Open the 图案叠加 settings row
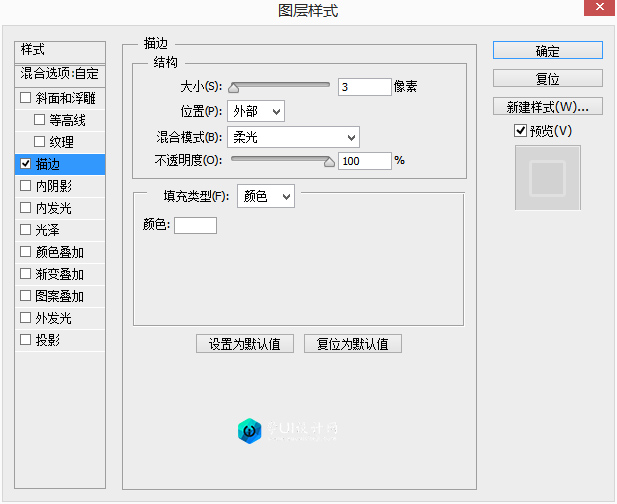 [59, 296]
